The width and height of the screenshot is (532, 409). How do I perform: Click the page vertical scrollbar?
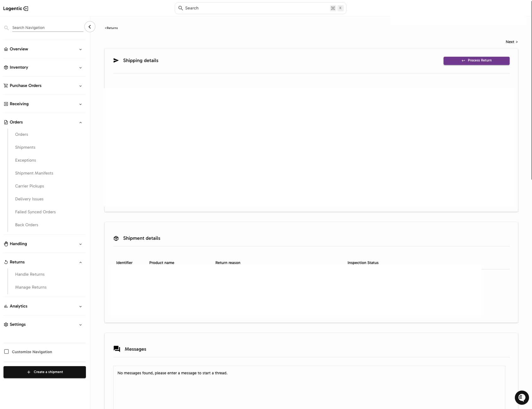click(531, 90)
